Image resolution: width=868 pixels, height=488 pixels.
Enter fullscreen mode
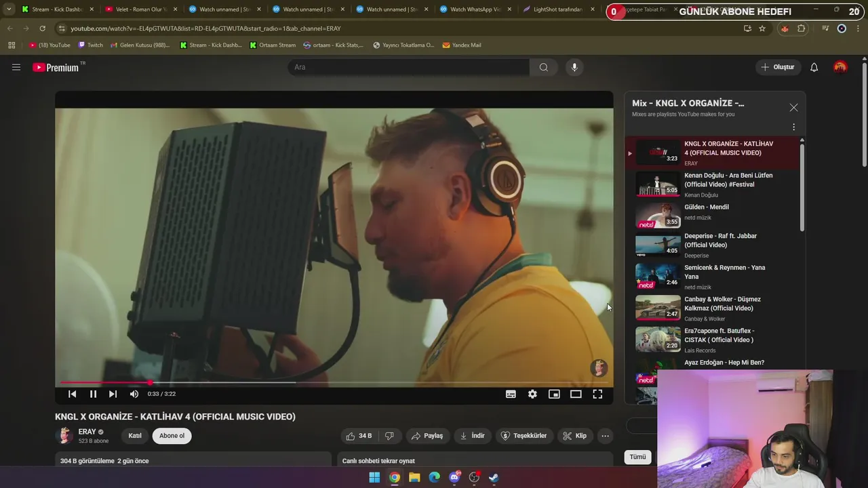point(597,394)
